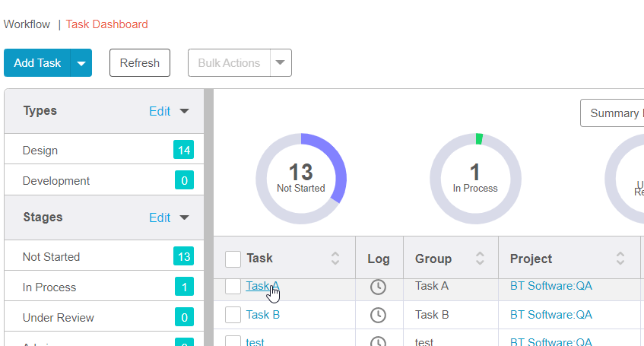This screenshot has width=644, height=346.
Task: Expand the Bulk Actions dropdown arrow
Action: [281, 63]
